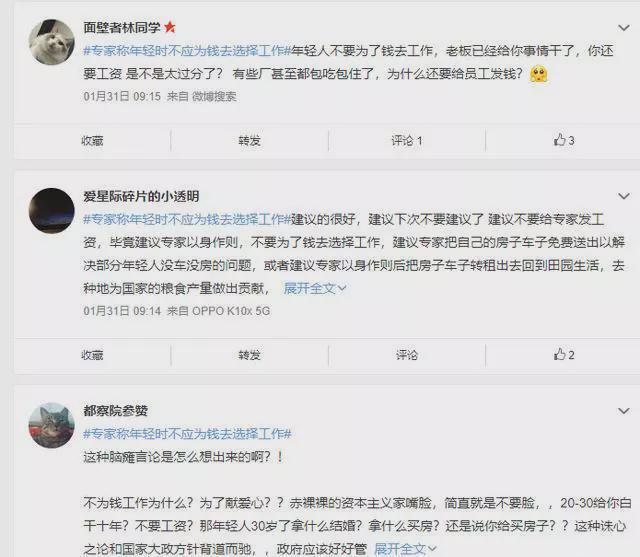This screenshot has width=640, height=557.
Task: Click 转发 under the second post
Action: coord(249,355)
